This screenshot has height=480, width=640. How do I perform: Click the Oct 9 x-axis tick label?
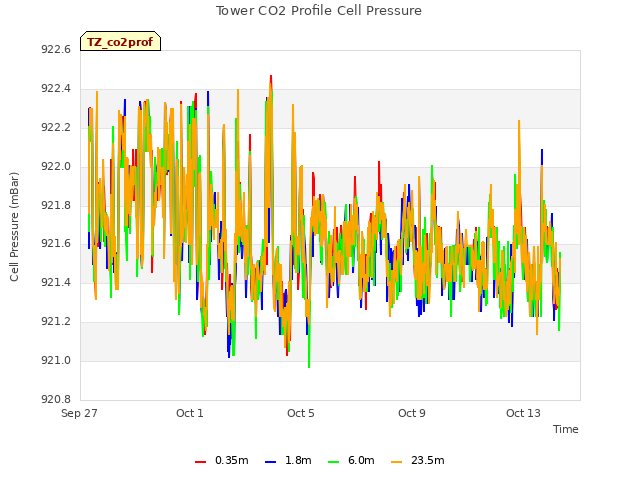[412, 413]
